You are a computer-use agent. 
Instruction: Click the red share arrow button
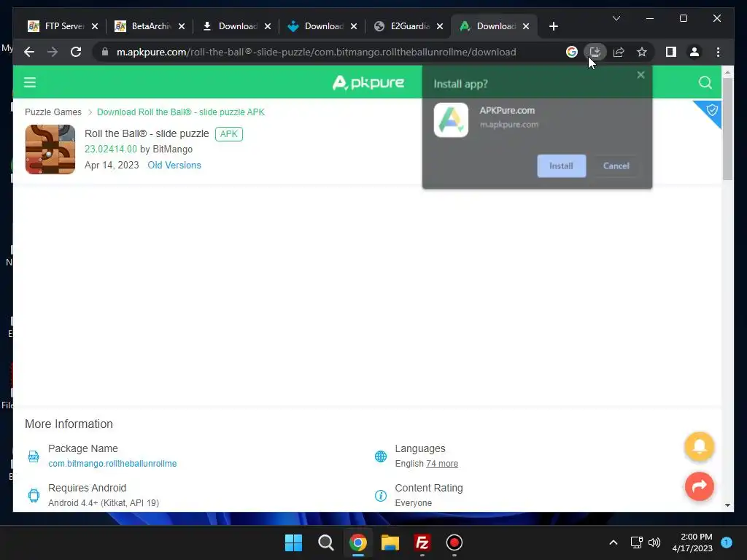tap(699, 486)
